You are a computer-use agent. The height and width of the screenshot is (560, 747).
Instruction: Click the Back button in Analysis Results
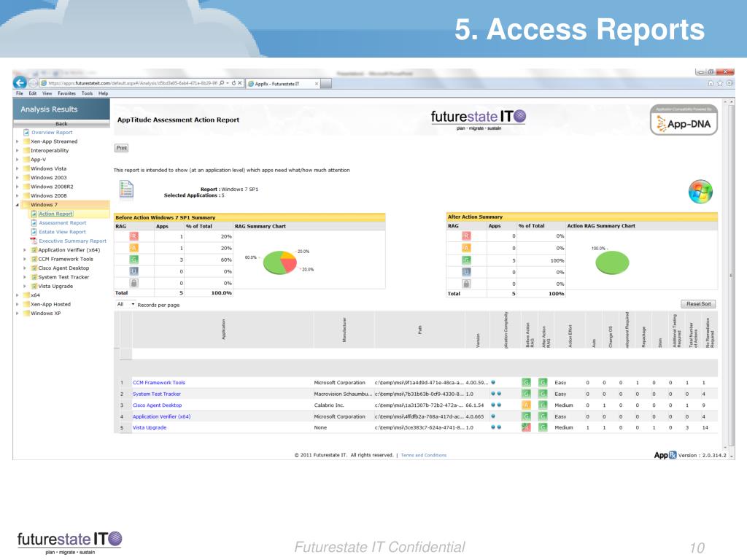click(x=61, y=123)
